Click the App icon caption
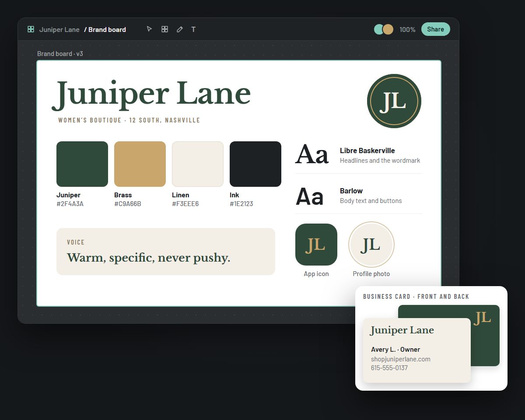The image size is (525, 420). coord(316,274)
